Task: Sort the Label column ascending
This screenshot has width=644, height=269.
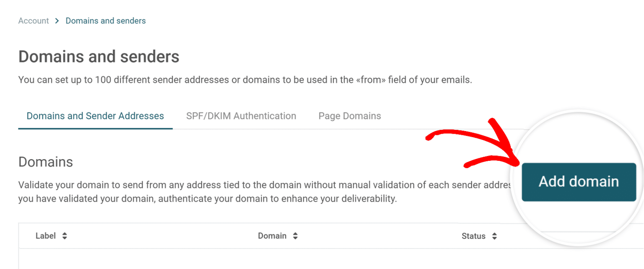Action: tap(64, 234)
